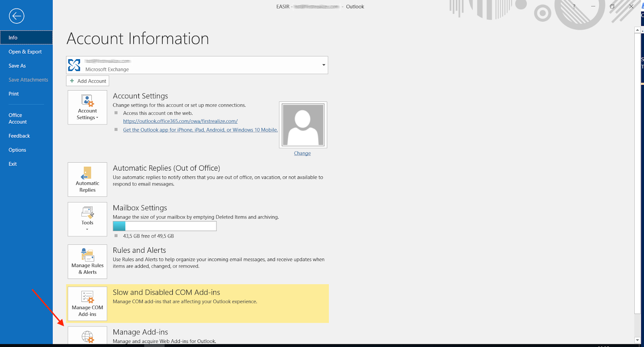The height and width of the screenshot is (347, 644).
Task: Click the Change photo link
Action: click(x=302, y=153)
